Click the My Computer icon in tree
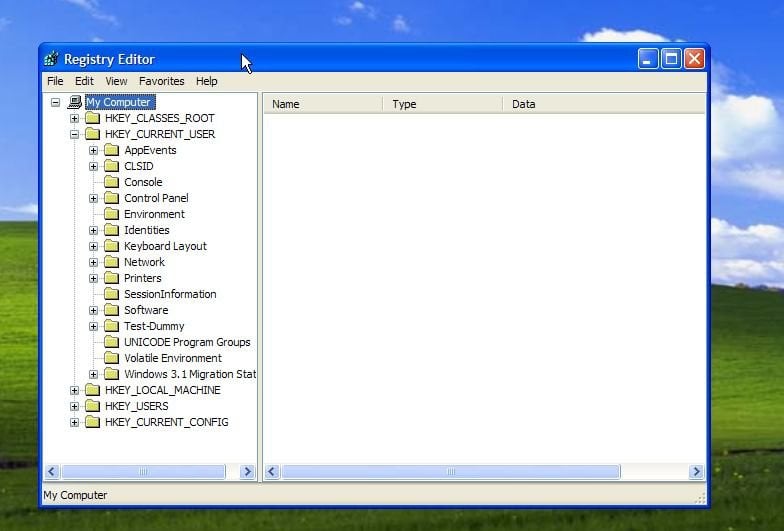This screenshot has width=784, height=531. tap(74, 102)
